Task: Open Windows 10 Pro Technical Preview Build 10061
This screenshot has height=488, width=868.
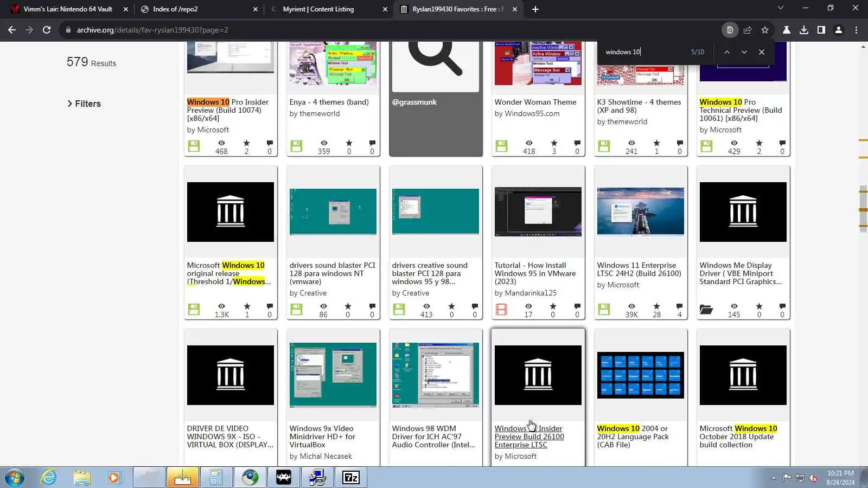Action: pyautogui.click(x=741, y=110)
